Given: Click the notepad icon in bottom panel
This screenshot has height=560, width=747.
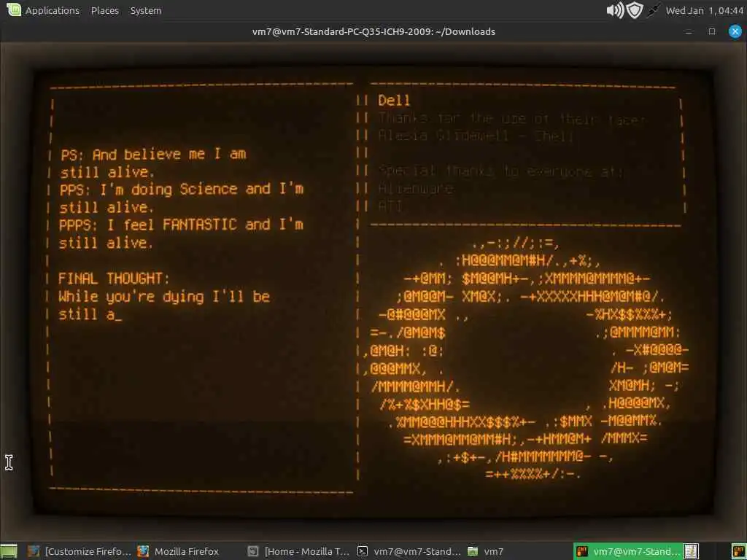Looking at the screenshot, I should (x=691, y=551).
